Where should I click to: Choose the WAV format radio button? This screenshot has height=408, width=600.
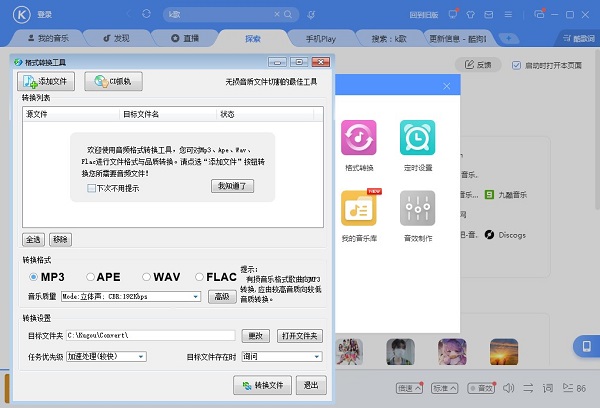(x=147, y=277)
